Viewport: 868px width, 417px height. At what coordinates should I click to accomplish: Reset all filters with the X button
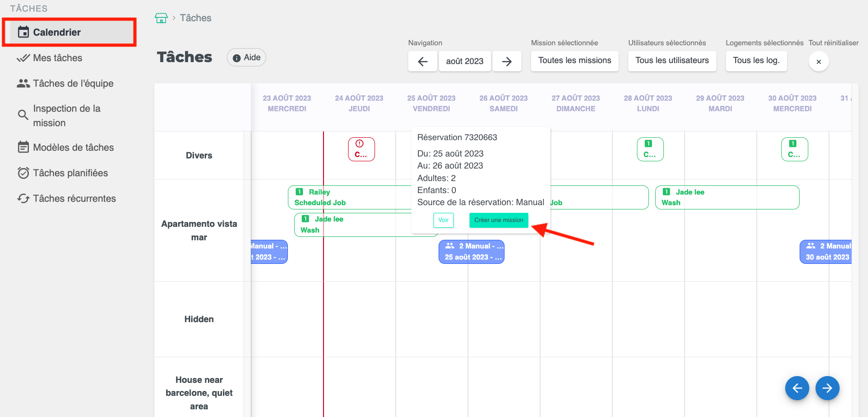coord(818,62)
